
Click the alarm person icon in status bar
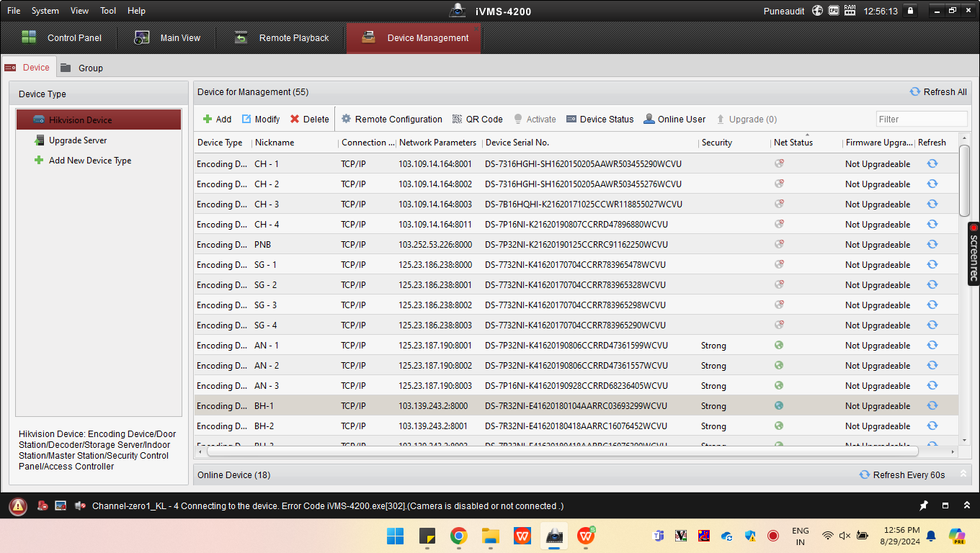click(43, 506)
